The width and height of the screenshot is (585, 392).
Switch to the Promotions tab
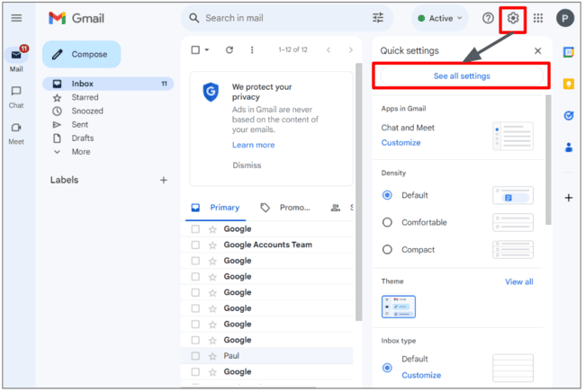click(286, 208)
